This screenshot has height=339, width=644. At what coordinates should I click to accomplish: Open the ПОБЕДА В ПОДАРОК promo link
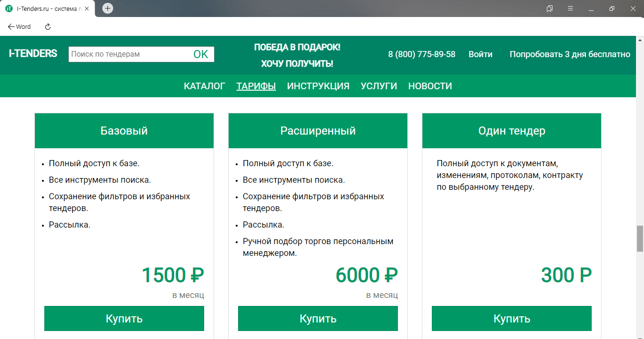(297, 47)
